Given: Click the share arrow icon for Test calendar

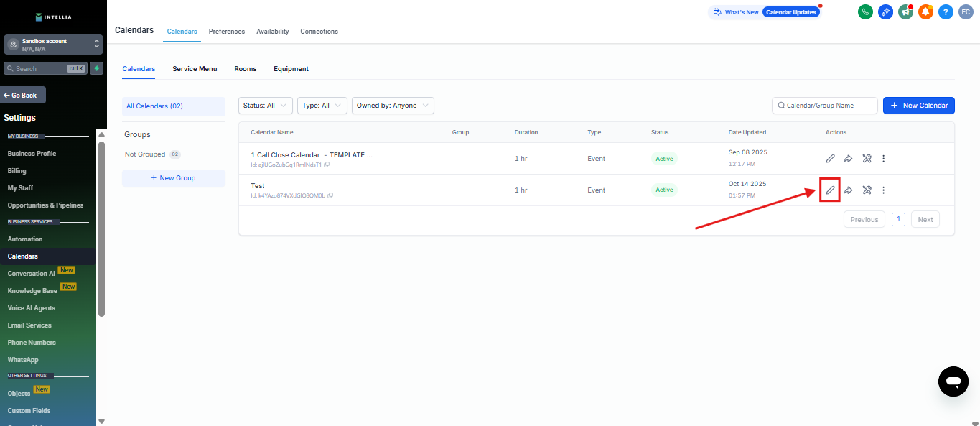Looking at the screenshot, I should pyautogui.click(x=848, y=190).
